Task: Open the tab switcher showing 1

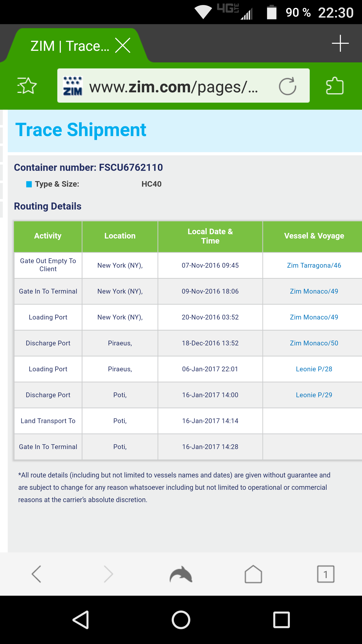Action: (326, 574)
